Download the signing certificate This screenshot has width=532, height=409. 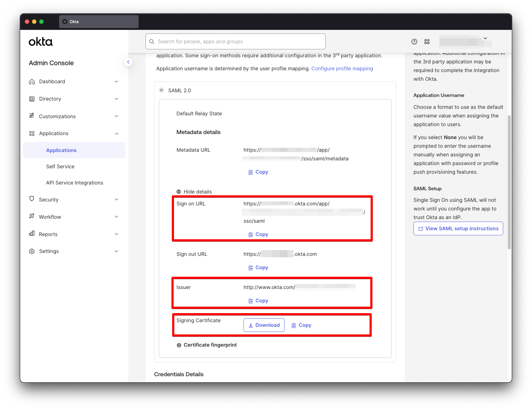(x=264, y=325)
